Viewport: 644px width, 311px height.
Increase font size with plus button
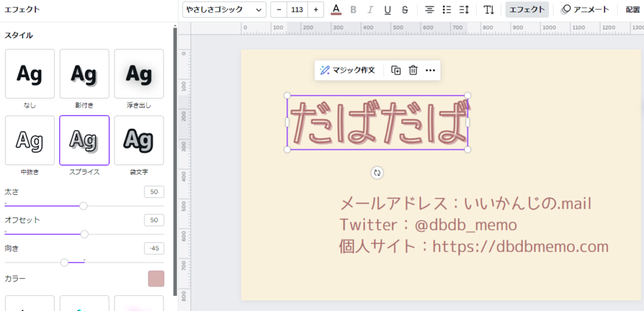pyautogui.click(x=315, y=9)
